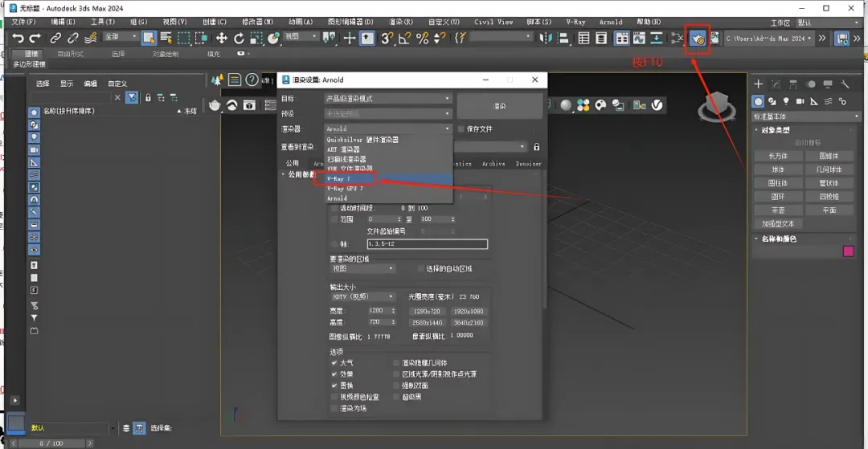Open the 视图 reference coordinate dropdown
The image size is (868, 449).
(x=301, y=36)
